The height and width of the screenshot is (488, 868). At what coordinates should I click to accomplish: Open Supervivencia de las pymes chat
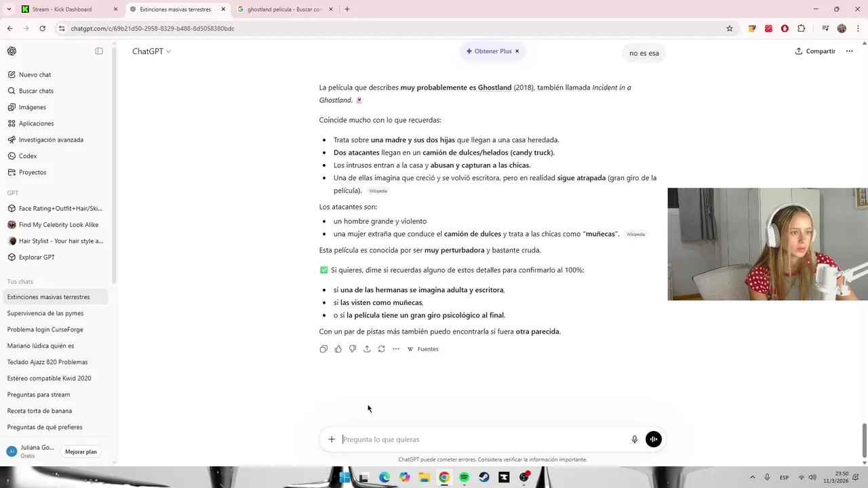point(56,313)
